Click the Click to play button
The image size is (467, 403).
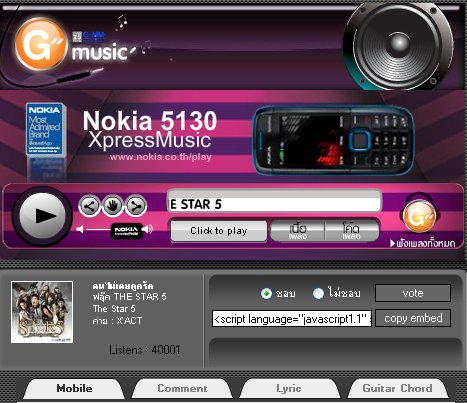pos(219,231)
